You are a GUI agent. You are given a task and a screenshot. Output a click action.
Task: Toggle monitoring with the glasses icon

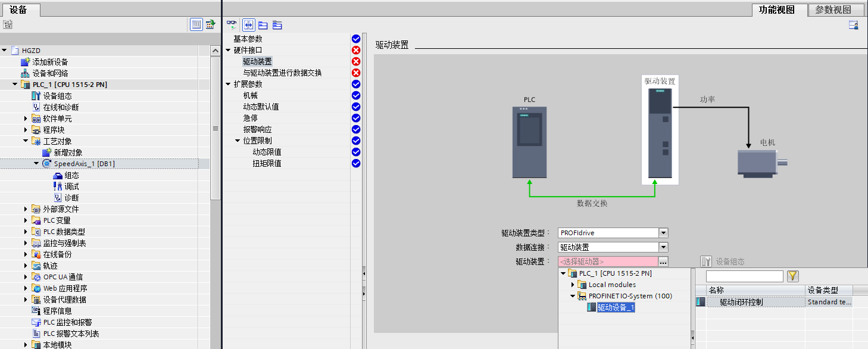coord(231,24)
